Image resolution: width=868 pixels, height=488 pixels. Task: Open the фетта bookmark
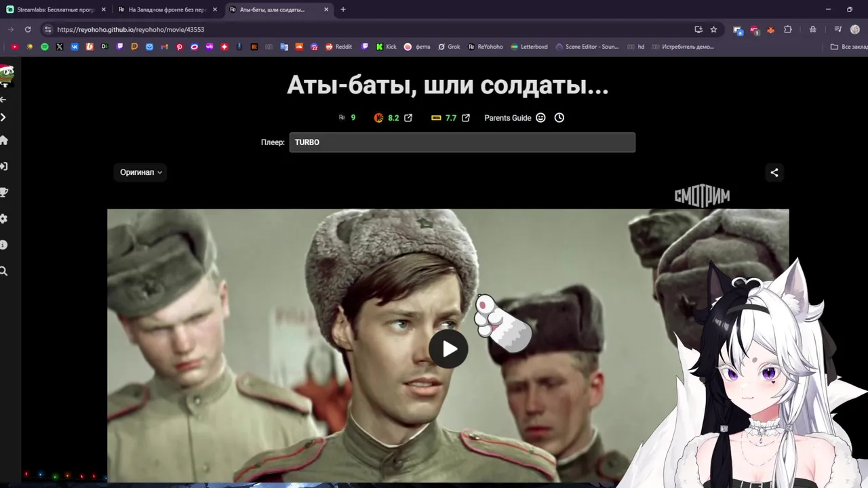(x=417, y=47)
